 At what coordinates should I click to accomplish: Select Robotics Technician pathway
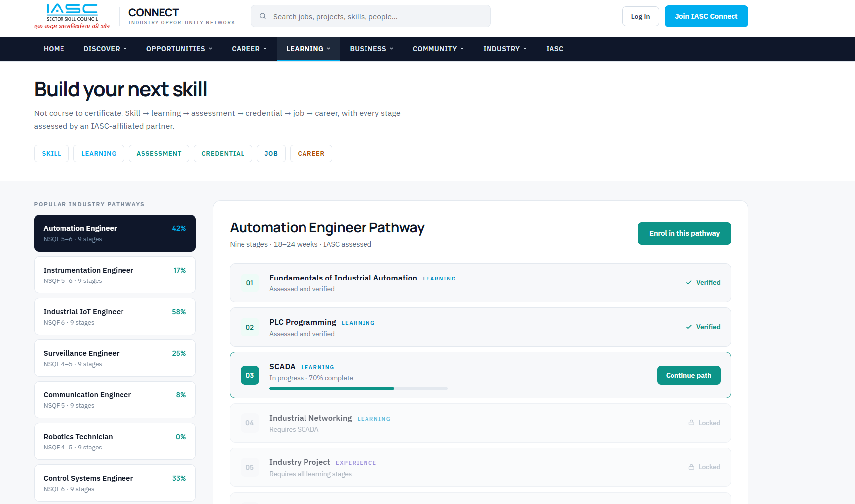coord(115,441)
